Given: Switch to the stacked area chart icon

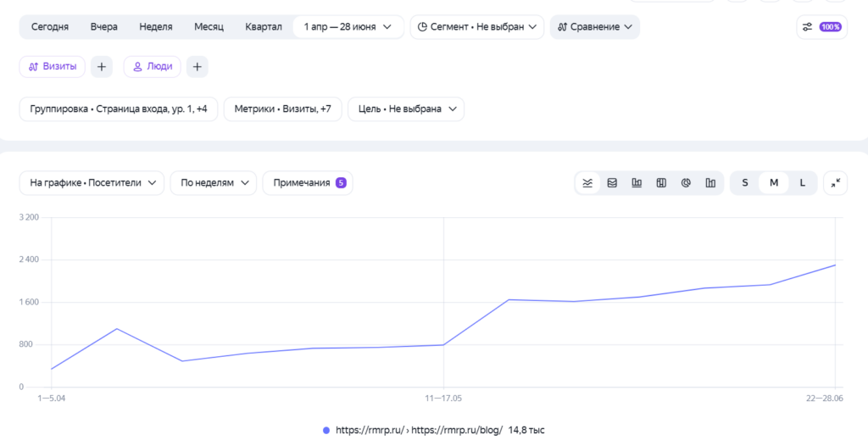Looking at the screenshot, I should 612,183.
